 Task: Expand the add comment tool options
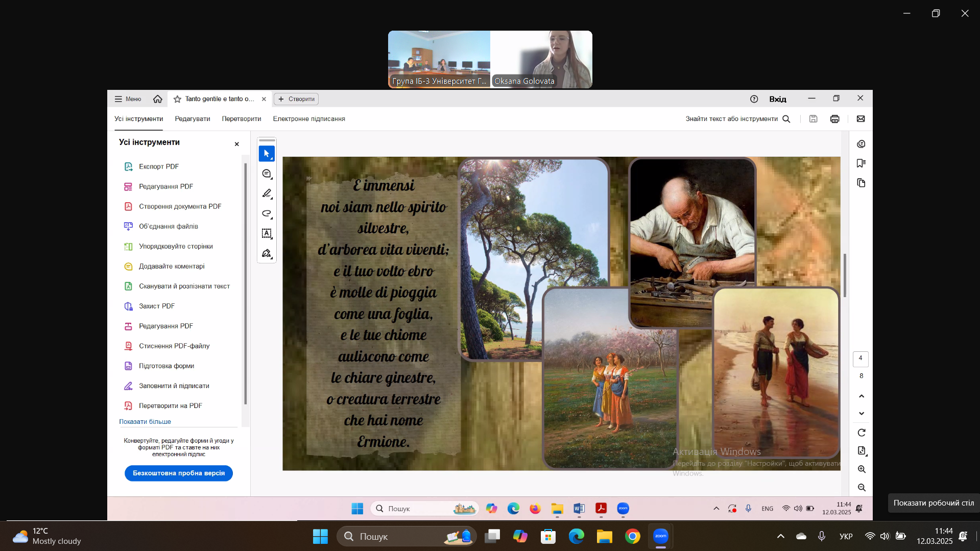click(x=267, y=174)
